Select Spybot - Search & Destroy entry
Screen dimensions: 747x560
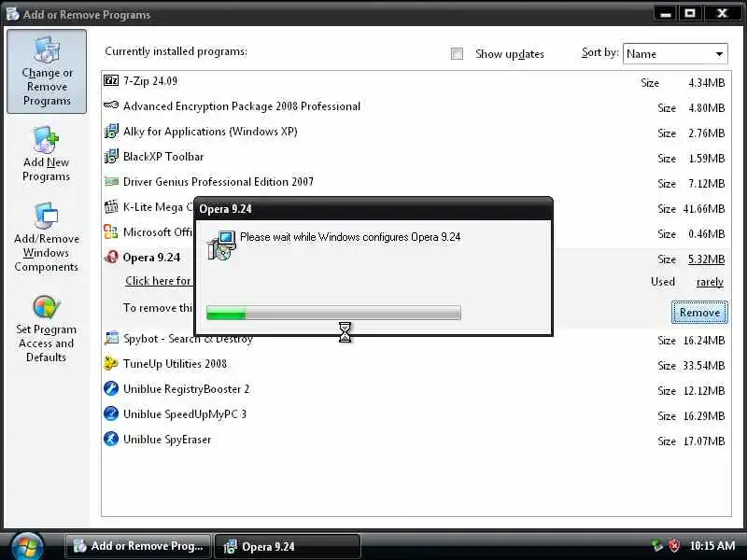(188, 339)
